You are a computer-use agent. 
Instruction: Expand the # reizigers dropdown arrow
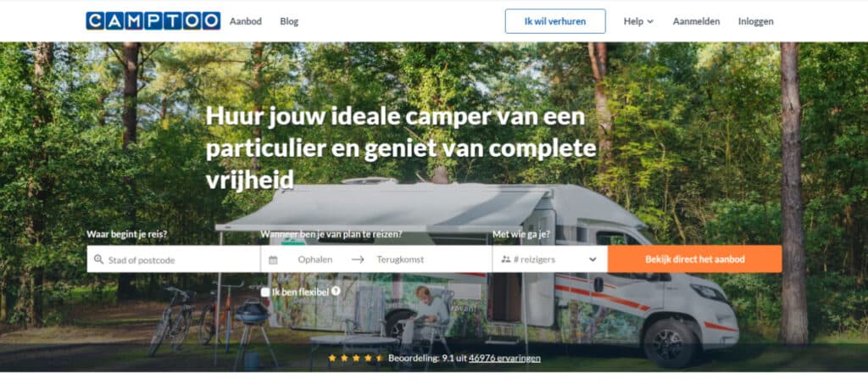tap(593, 259)
